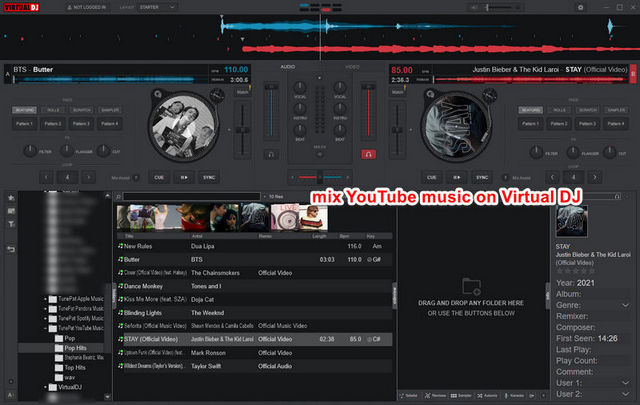Image resolution: width=640 pixels, height=405 pixels.
Task: Halve loop length with left deck's left arrow
Action: (46, 177)
